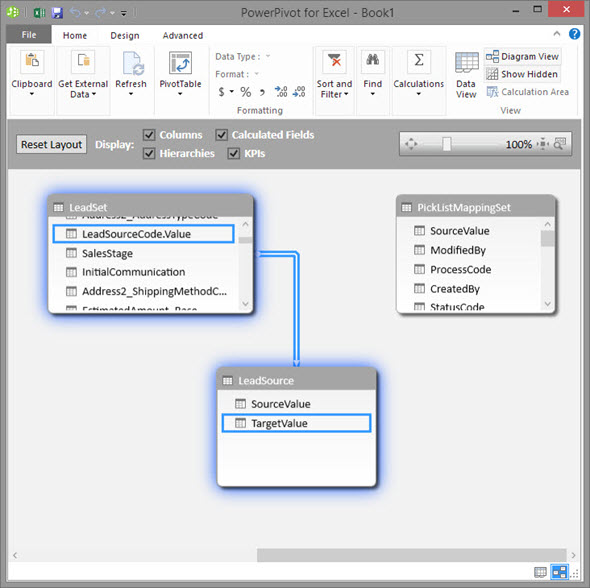590x588 pixels.
Task: Increase decimal places
Action: 281,91
